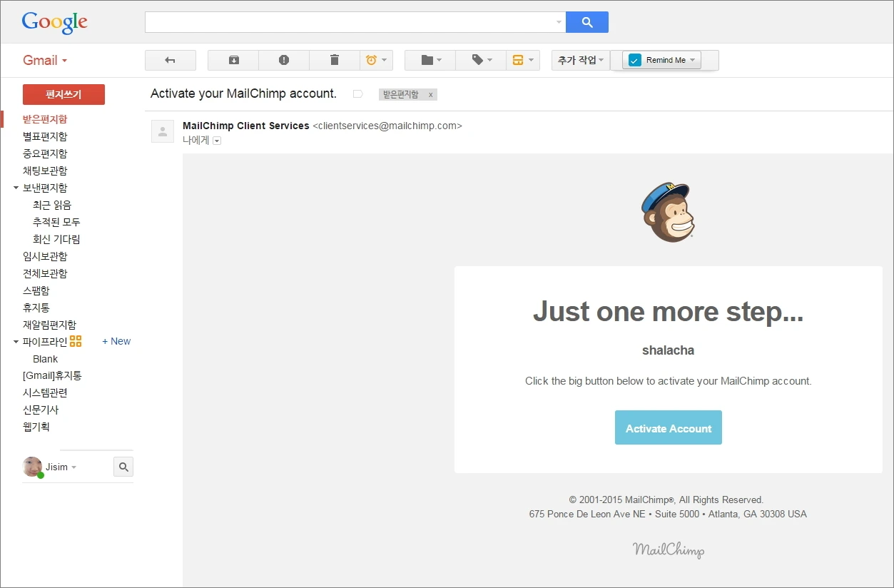Delete the email with the trash icon
The height and width of the screenshot is (588, 894).
(335, 61)
